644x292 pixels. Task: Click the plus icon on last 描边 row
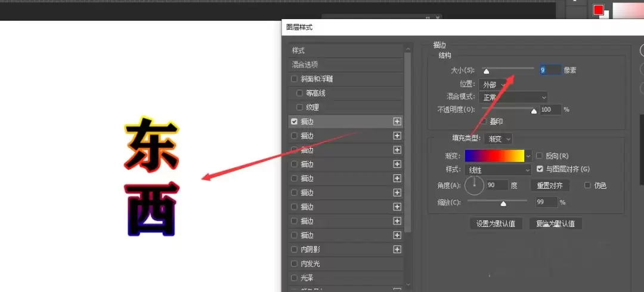tap(397, 235)
